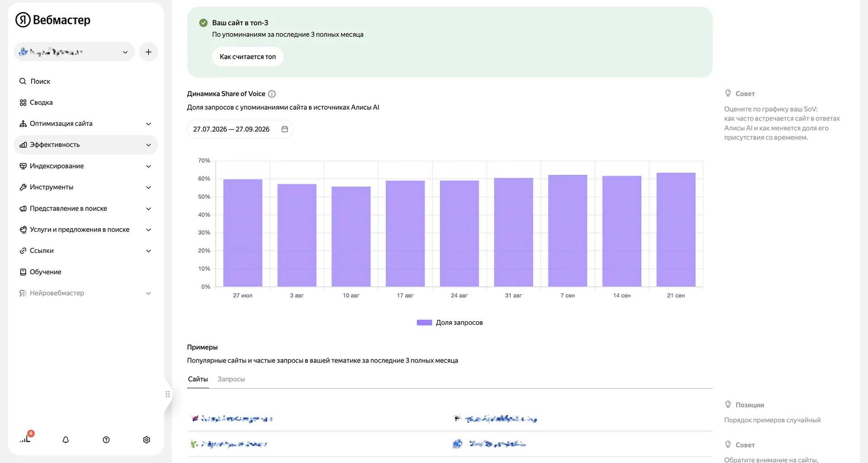Toggle Доля запросов legend series
The width and height of the screenshot is (868, 463).
point(450,323)
